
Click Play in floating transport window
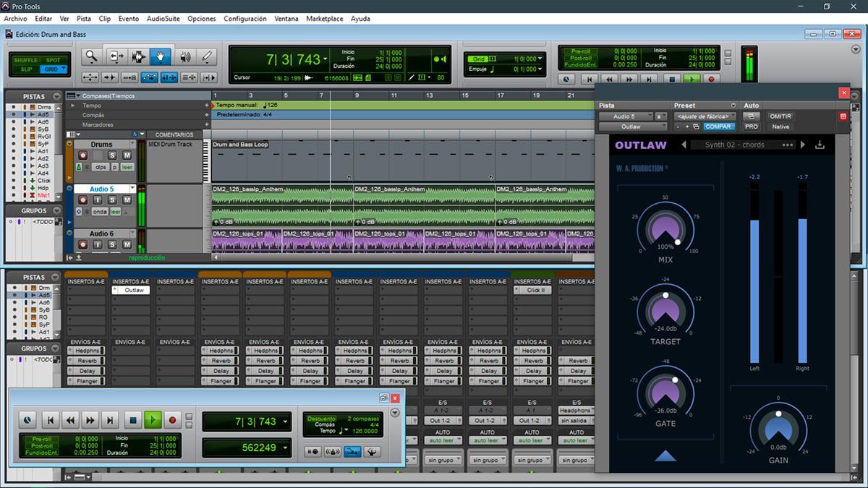(x=153, y=419)
